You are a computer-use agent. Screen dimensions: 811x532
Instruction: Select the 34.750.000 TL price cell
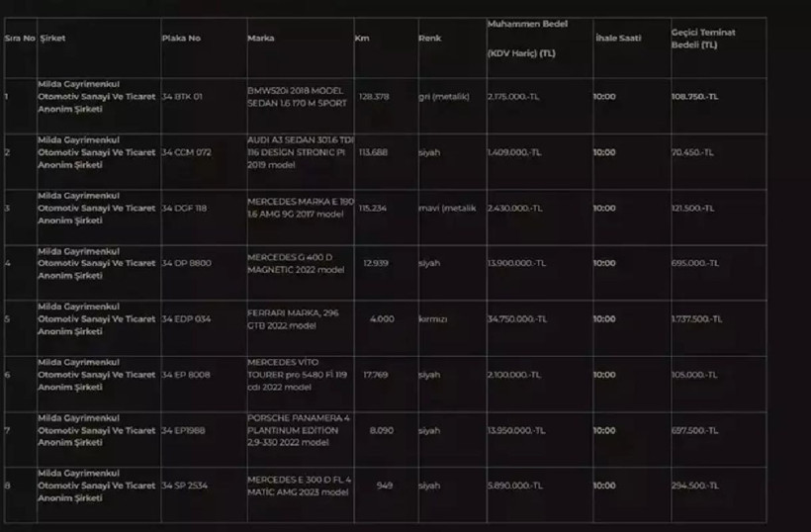(516, 319)
